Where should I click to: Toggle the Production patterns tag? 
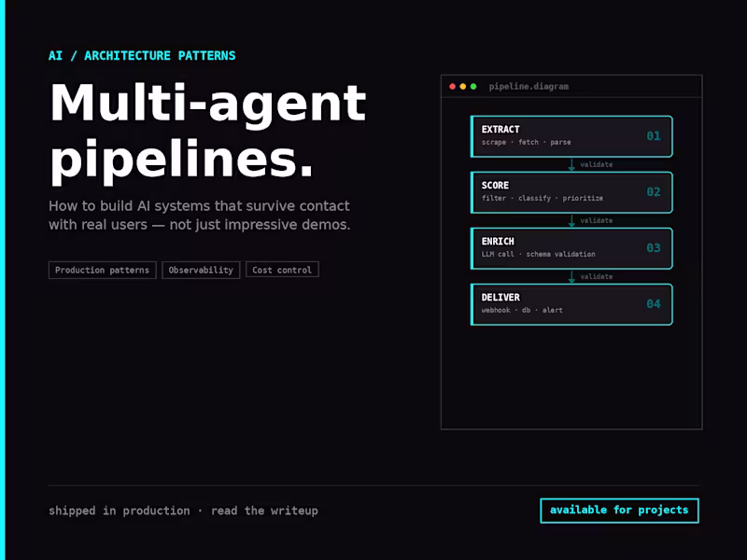[x=102, y=270]
